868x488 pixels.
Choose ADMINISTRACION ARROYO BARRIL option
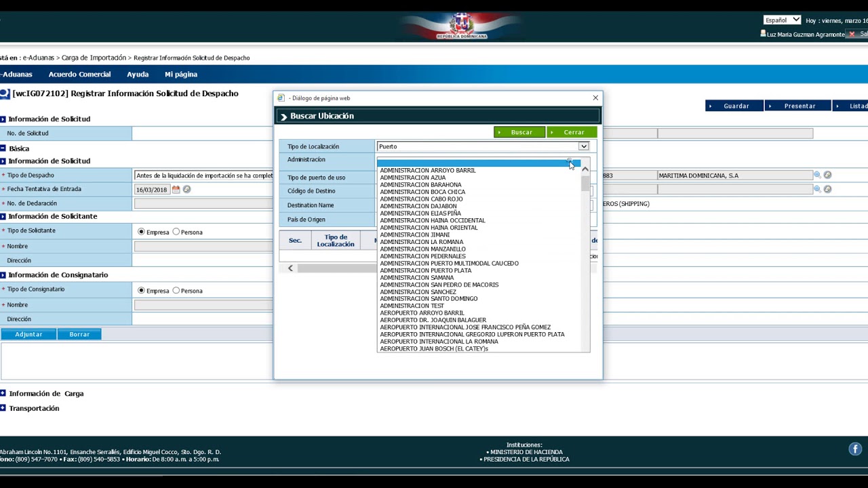coord(428,171)
